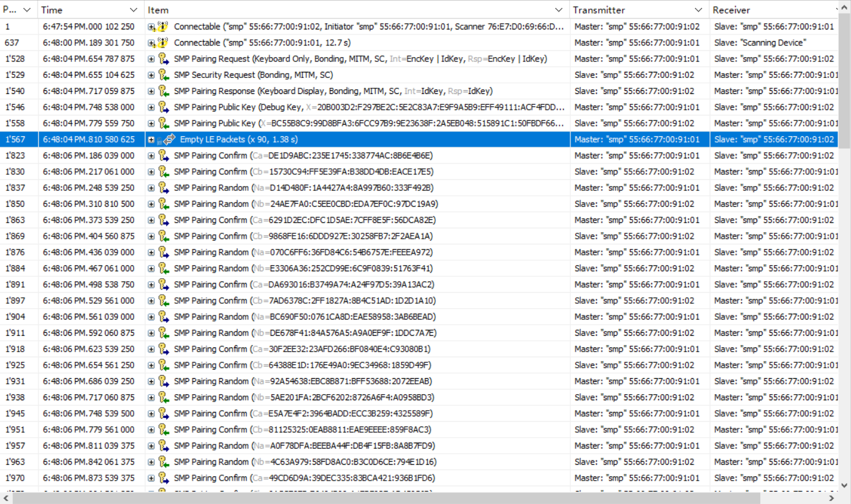Screen dimensions: 851x504
Task: Click the horizontal scrollbar left arrow
Action: [x=4, y=498]
